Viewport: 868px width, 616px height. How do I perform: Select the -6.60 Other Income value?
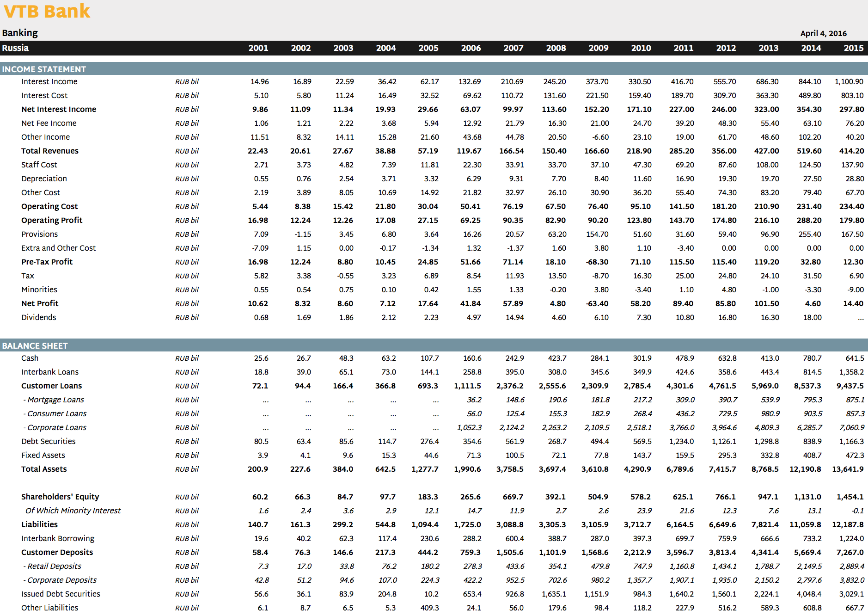coord(599,137)
